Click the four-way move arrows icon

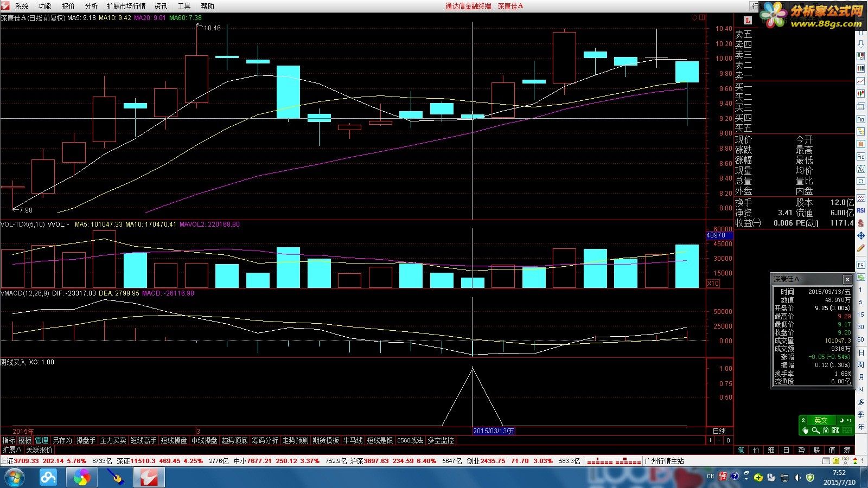[861, 236]
